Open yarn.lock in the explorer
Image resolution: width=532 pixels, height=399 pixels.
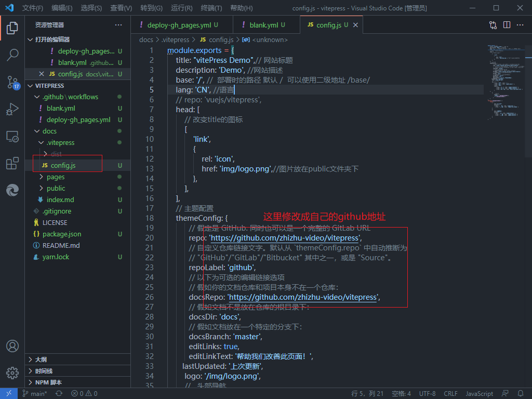coord(78,257)
